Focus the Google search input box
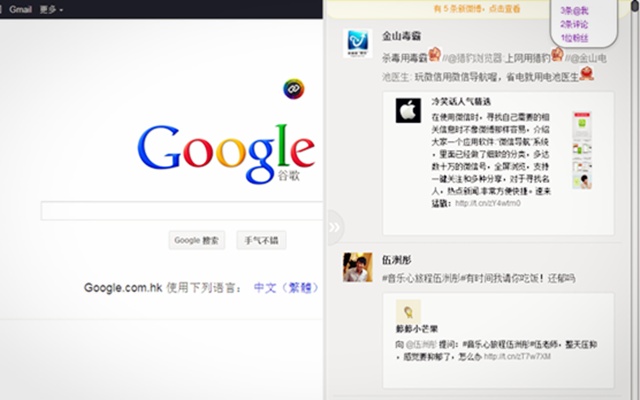 click(182, 211)
